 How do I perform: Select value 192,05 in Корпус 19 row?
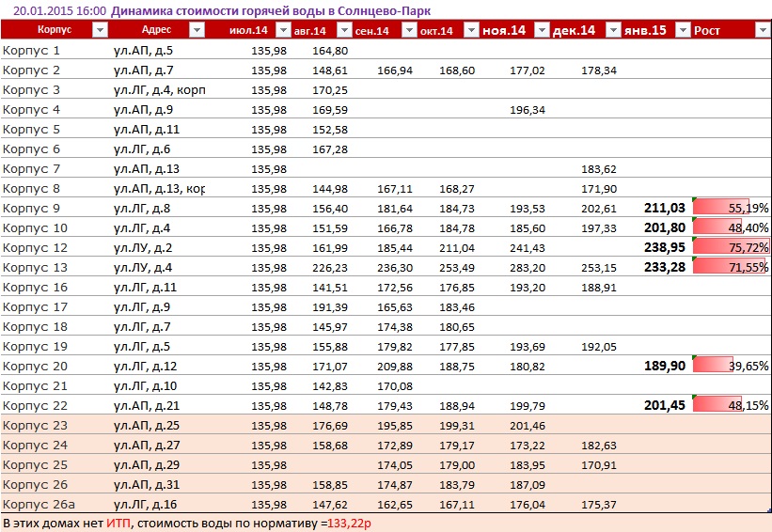599,347
